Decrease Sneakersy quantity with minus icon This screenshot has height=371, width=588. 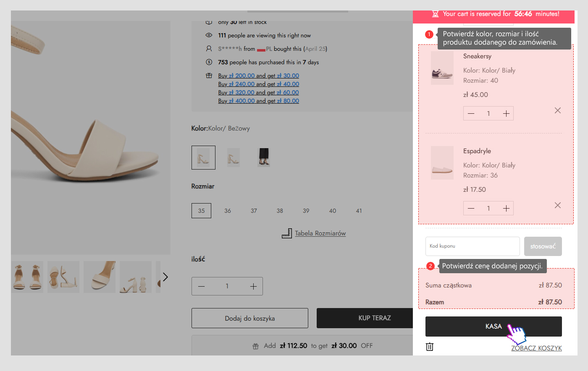471,114
